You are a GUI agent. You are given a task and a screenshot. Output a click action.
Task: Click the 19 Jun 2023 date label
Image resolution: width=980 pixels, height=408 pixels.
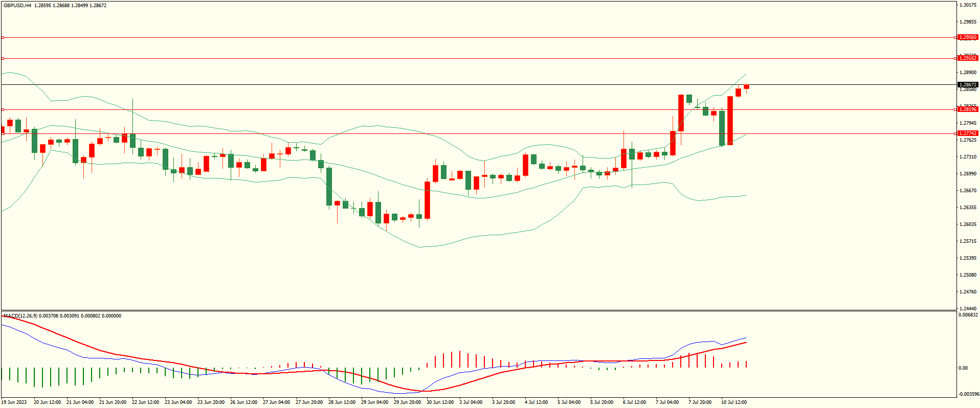point(14,402)
